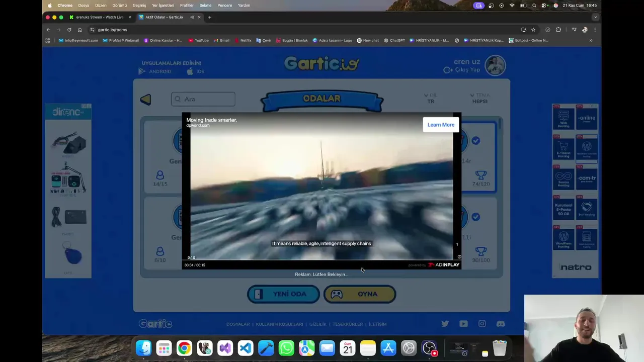Click the OYNA play button
Image resolution: width=644 pixels, height=362 pixels.
[x=360, y=294]
